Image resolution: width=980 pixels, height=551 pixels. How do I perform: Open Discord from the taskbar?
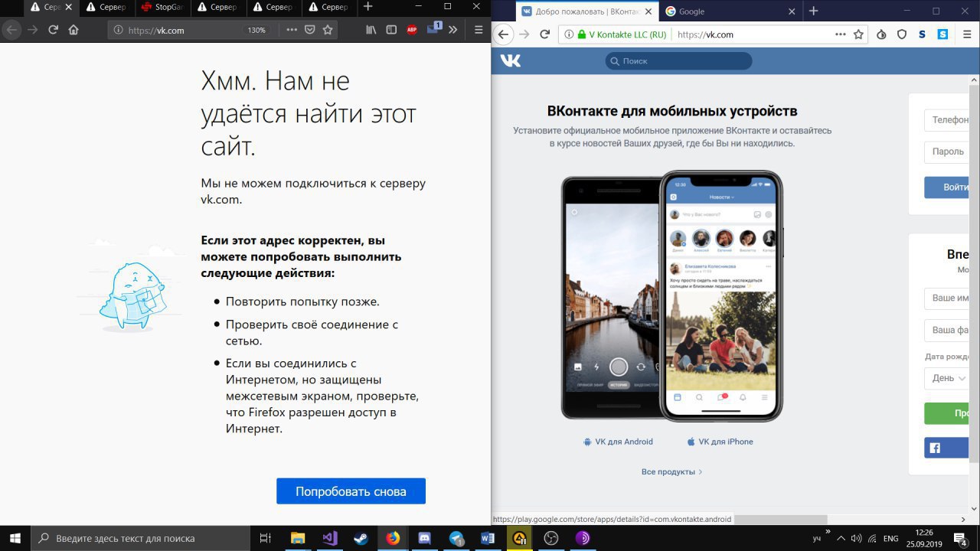[x=425, y=538]
